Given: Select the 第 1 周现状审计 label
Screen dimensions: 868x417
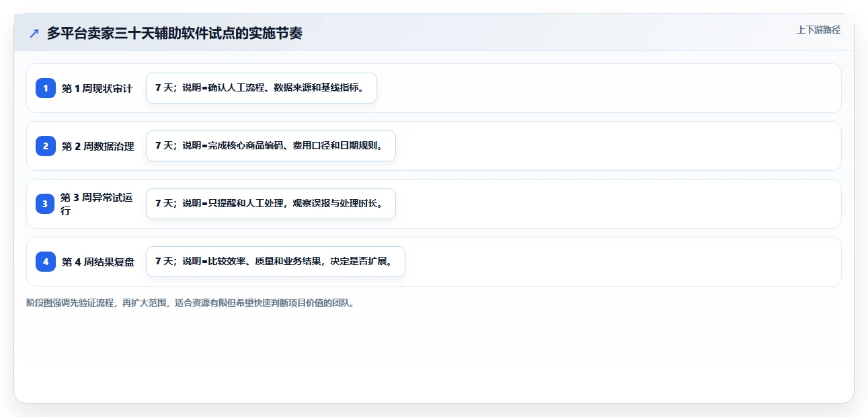Looking at the screenshot, I should (x=97, y=88).
